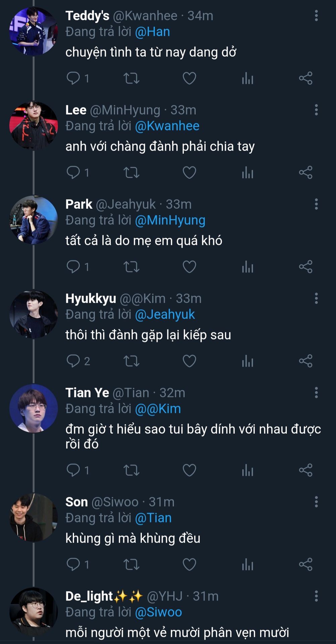Open Tian Ye's profile picture

(x=34, y=408)
